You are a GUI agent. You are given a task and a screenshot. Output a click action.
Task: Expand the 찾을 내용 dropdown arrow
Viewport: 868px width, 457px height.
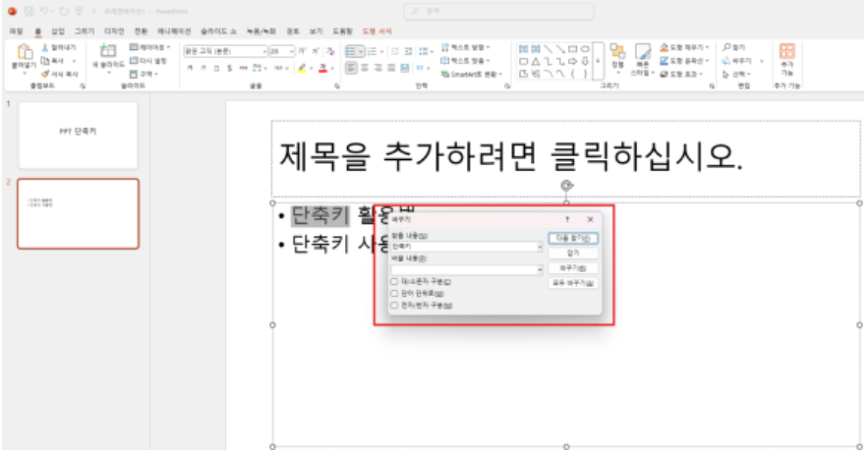click(540, 247)
